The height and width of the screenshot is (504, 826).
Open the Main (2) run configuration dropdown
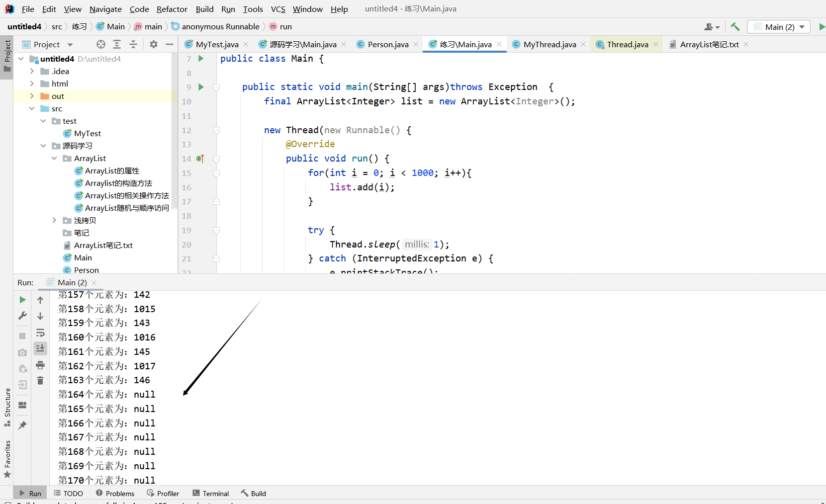pyautogui.click(x=779, y=27)
